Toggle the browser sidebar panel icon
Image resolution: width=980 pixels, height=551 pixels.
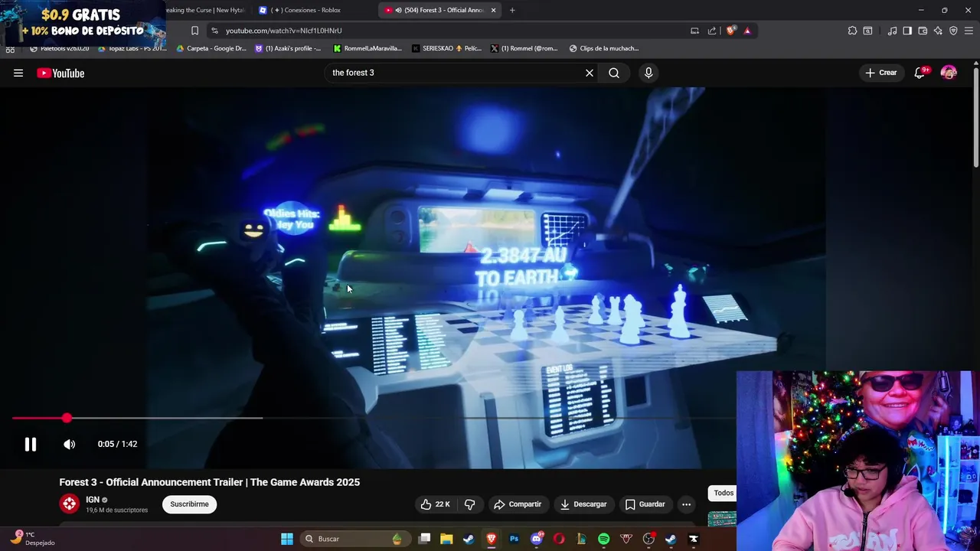click(x=907, y=31)
